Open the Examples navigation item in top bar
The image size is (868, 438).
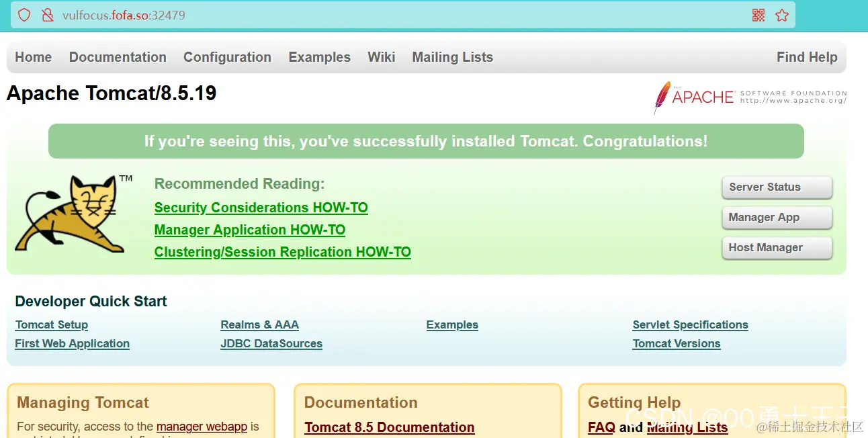[320, 57]
